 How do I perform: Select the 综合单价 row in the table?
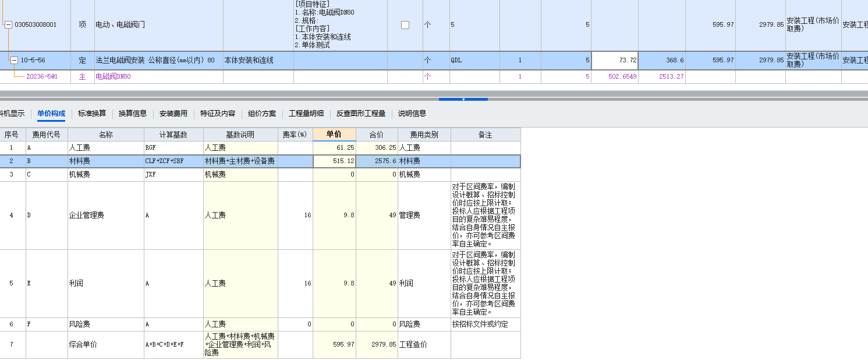tap(175, 344)
